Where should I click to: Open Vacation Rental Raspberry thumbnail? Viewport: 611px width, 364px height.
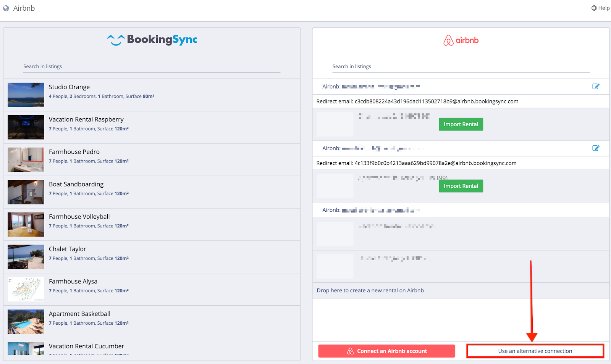(26, 127)
